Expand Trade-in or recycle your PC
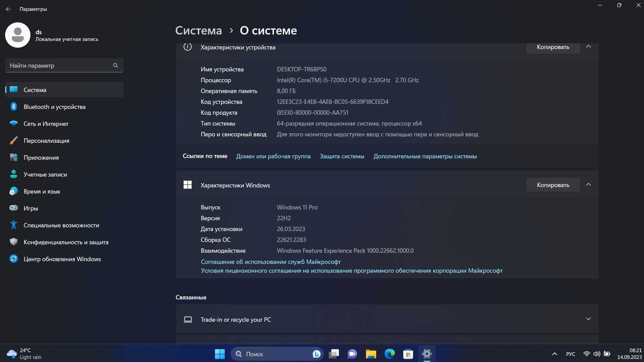 tap(387, 319)
